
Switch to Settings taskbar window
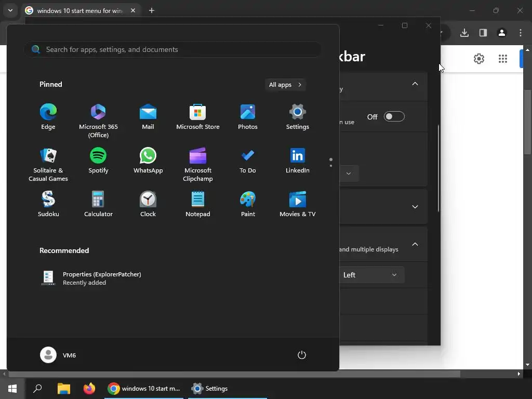[x=228, y=389]
